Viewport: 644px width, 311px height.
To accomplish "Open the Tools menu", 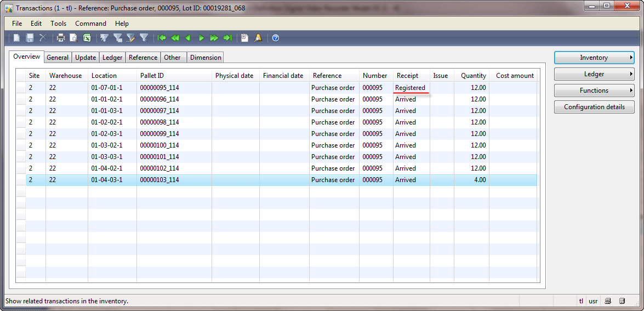I will tap(58, 24).
